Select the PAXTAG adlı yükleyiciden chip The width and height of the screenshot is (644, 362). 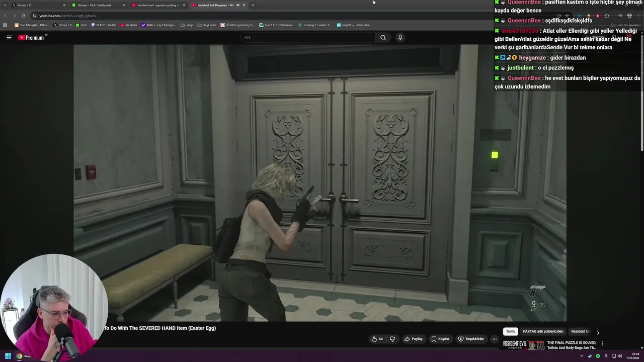(x=543, y=331)
